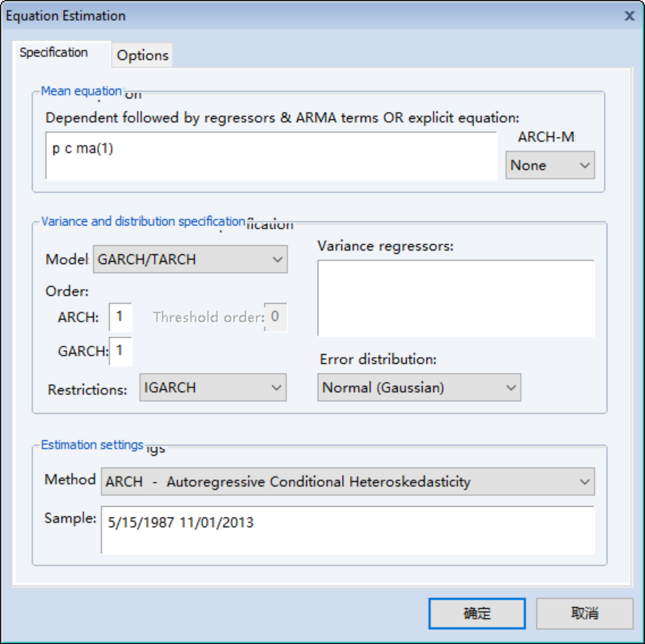Switch to the Options tab
This screenshot has height=644, width=645.
click(142, 55)
